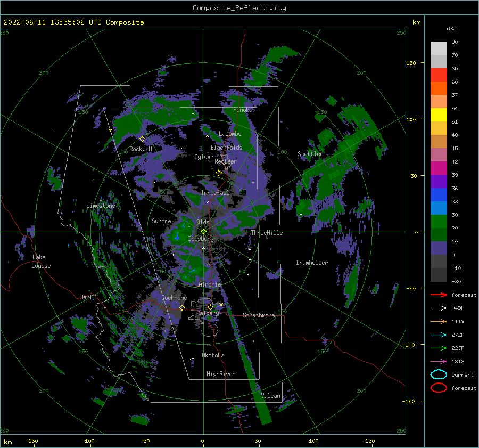Click the -30 dBZ scale value

(x=456, y=281)
